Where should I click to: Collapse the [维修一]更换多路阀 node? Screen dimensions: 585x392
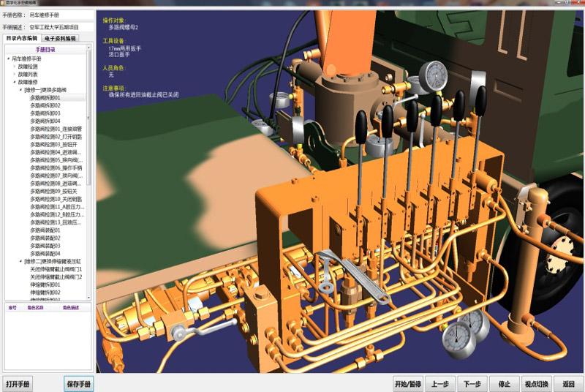(x=20, y=90)
